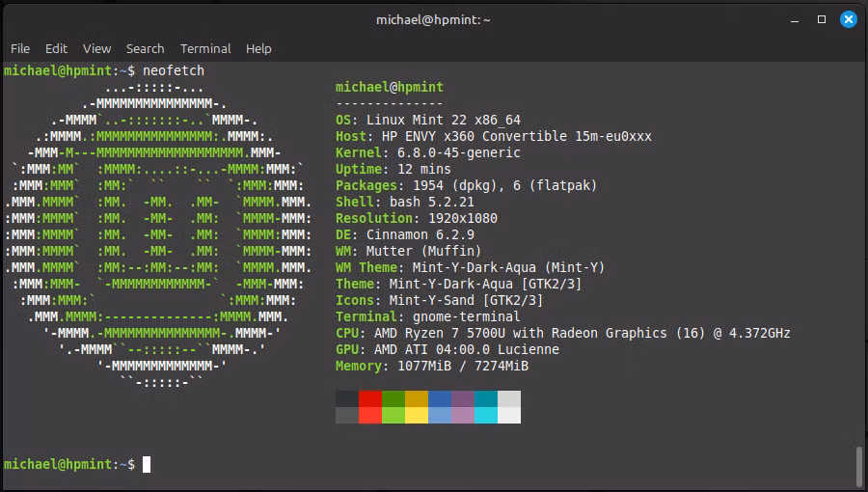Image resolution: width=868 pixels, height=492 pixels.
Task: Click the Resolution value 1920x1080
Action: (463, 218)
